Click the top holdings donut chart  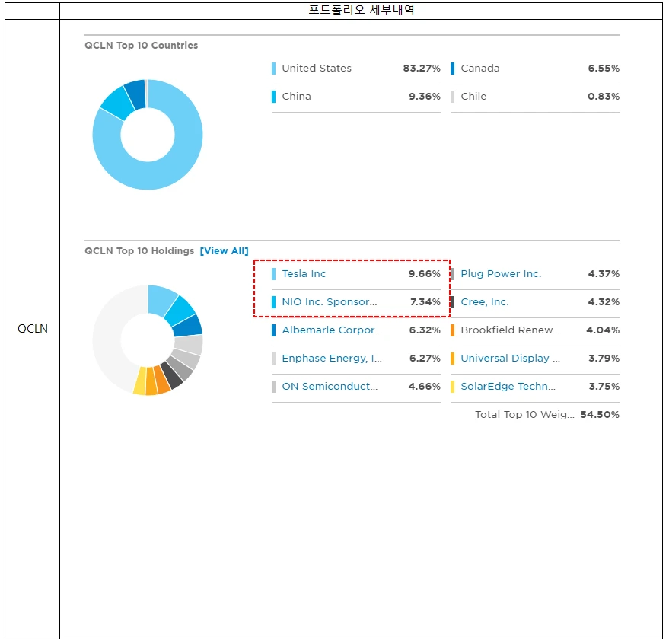click(148, 340)
